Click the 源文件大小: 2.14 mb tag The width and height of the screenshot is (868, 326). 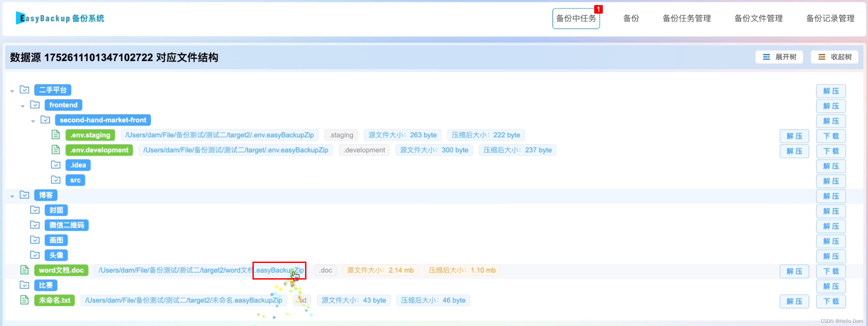(x=380, y=270)
